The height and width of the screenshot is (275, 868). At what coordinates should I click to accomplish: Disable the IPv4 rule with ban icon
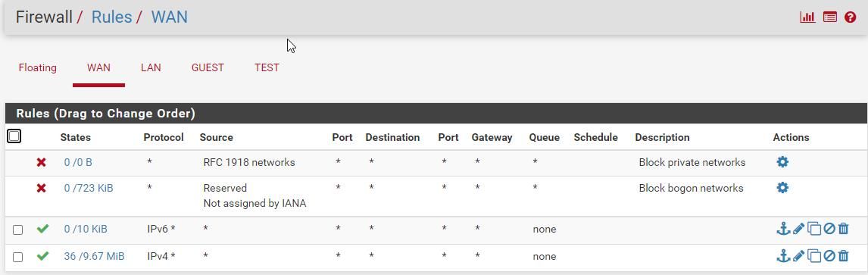point(829,255)
